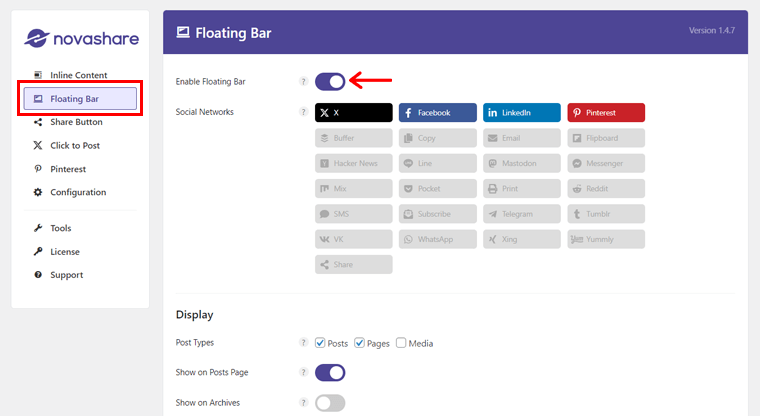Uncheck the Pages checkbox
760x416 pixels.
tap(359, 343)
